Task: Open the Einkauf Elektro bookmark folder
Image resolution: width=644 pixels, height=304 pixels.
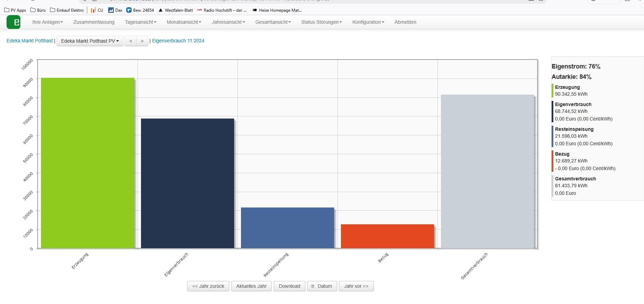Action: point(67,10)
